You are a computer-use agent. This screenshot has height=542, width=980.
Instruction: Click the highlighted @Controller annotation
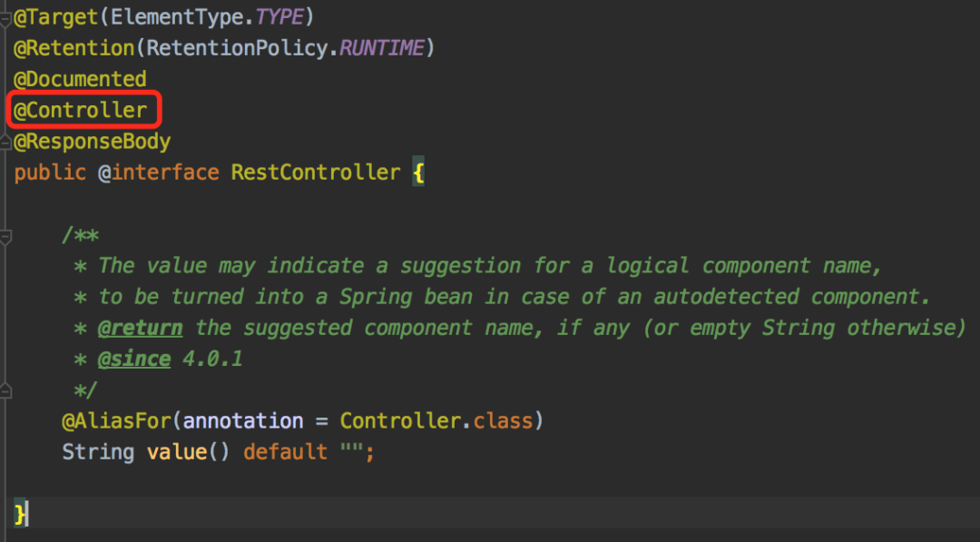(x=81, y=110)
